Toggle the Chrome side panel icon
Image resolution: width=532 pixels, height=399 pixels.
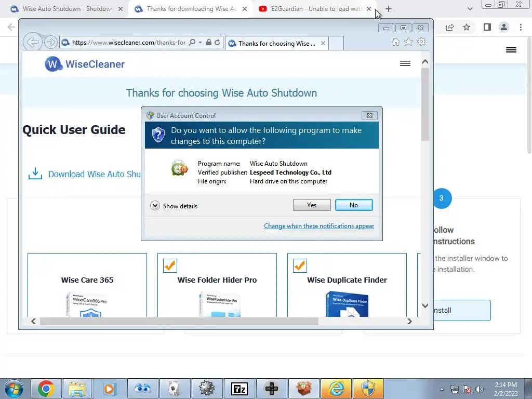(487, 27)
